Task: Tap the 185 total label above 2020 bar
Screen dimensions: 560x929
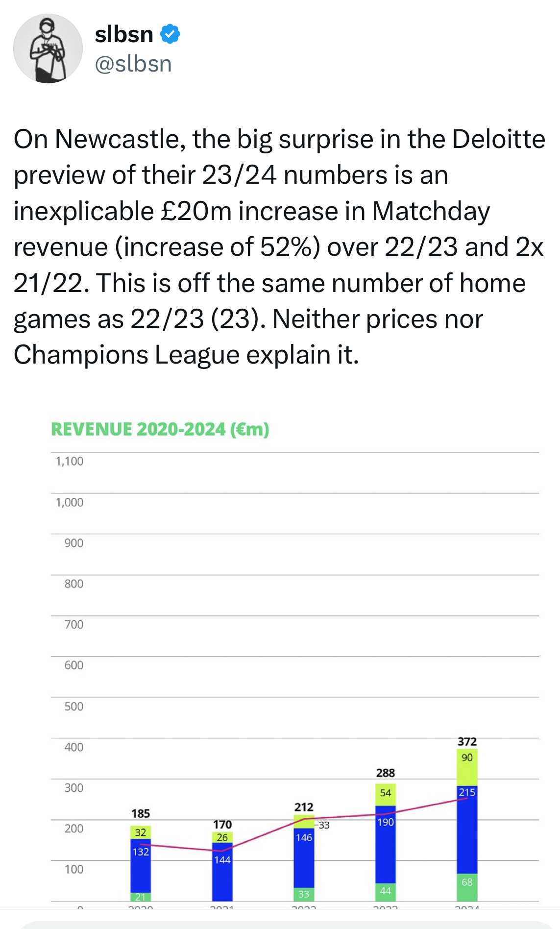Action: pos(141,814)
